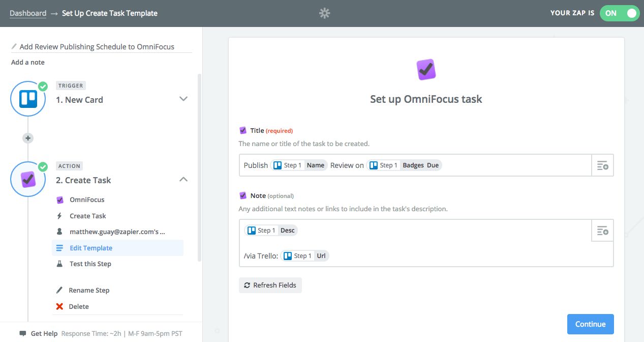Select the Step 1 Badges Due pill

pos(405,165)
